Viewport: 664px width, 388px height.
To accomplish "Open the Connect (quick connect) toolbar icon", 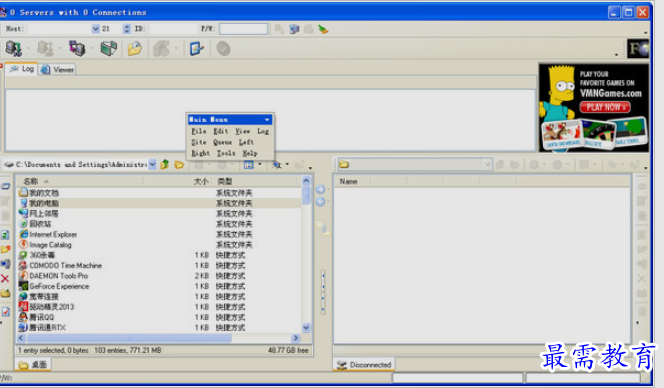I will (x=13, y=49).
